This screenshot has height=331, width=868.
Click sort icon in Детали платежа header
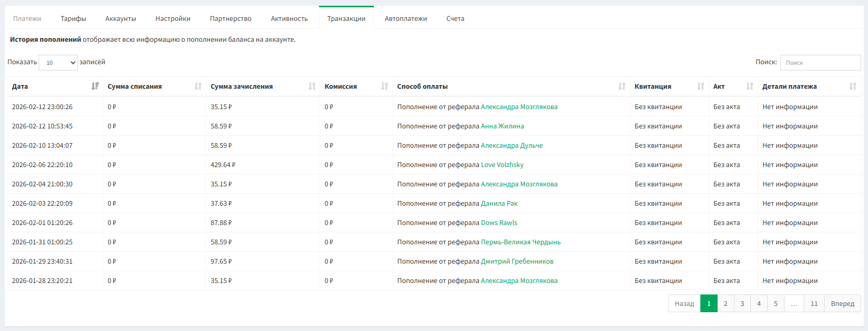(852, 86)
